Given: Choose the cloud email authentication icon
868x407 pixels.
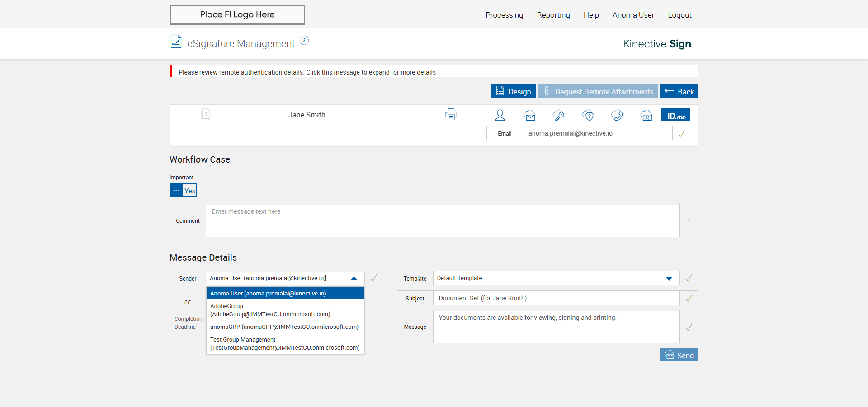Looking at the screenshot, I should pos(529,115).
